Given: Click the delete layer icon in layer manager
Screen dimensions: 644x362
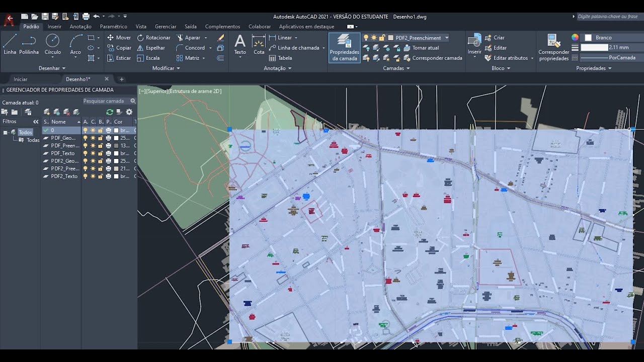Looking at the screenshot, I should click(66, 112).
